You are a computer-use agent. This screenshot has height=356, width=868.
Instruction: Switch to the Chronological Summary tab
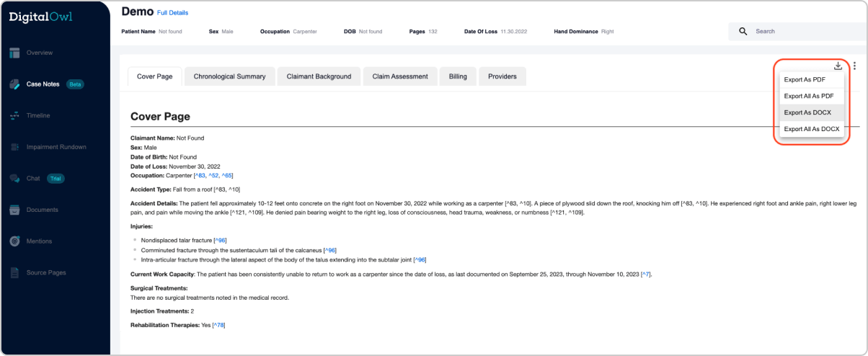(x=229, y=76)
